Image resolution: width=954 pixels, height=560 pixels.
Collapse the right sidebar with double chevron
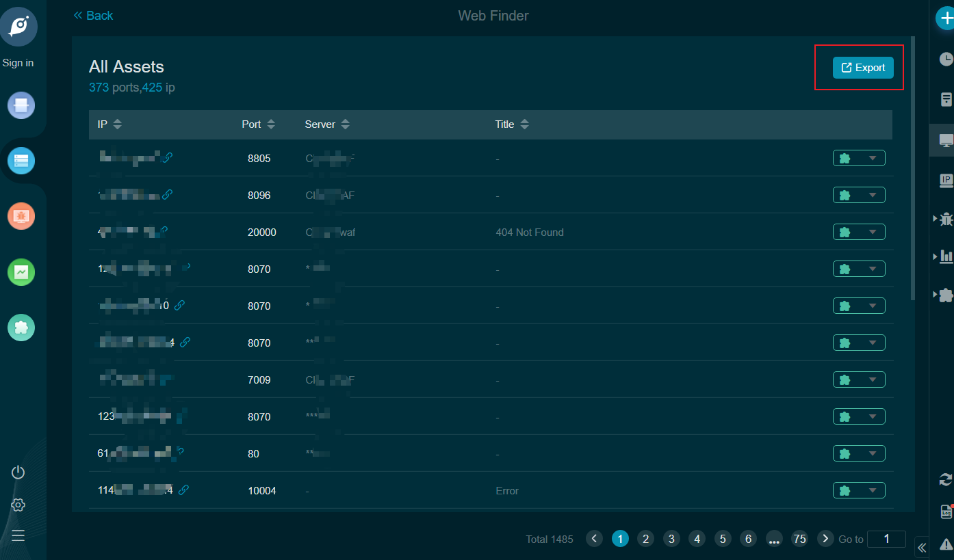point(922,547)
